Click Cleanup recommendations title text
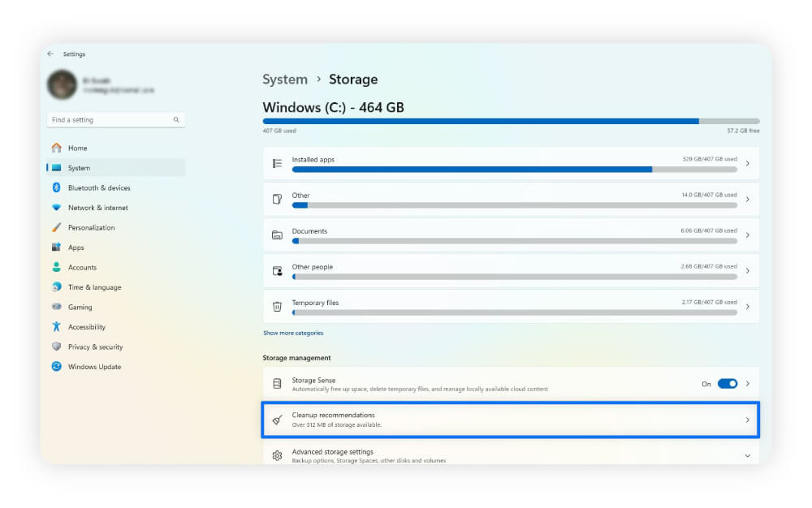This screenshot has width=812, height=508. pyautogui.click(x=334, y=415)
